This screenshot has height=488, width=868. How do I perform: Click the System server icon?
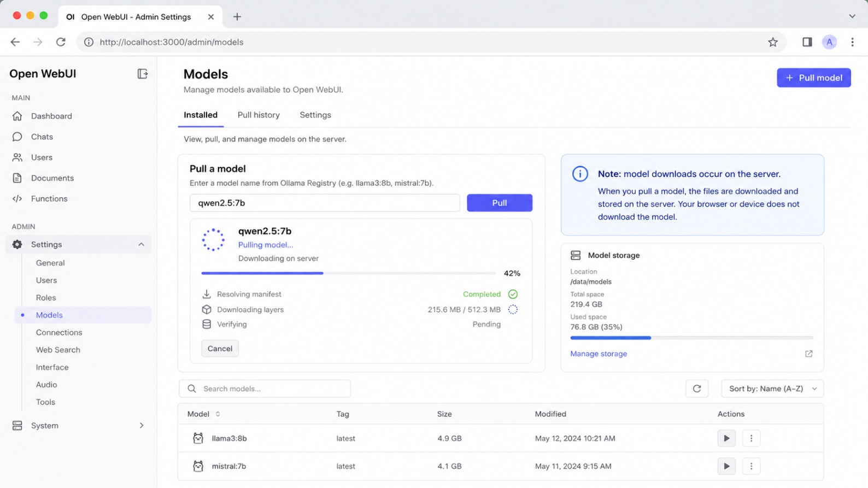pos(17,426)
